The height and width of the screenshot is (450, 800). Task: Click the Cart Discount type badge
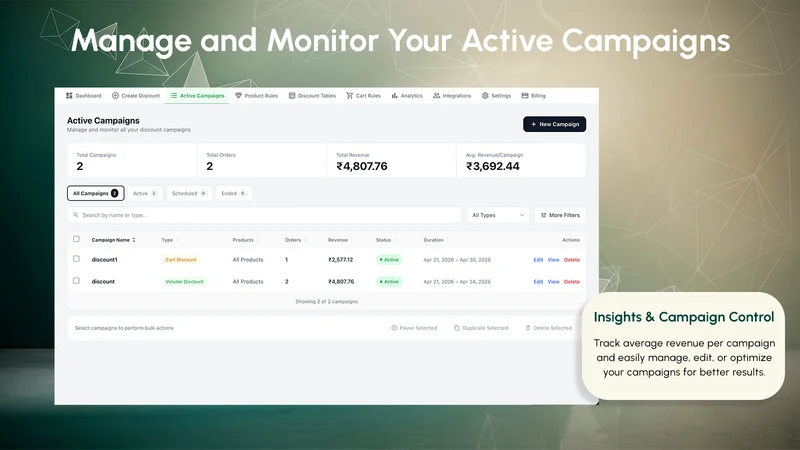coord(181,260)
